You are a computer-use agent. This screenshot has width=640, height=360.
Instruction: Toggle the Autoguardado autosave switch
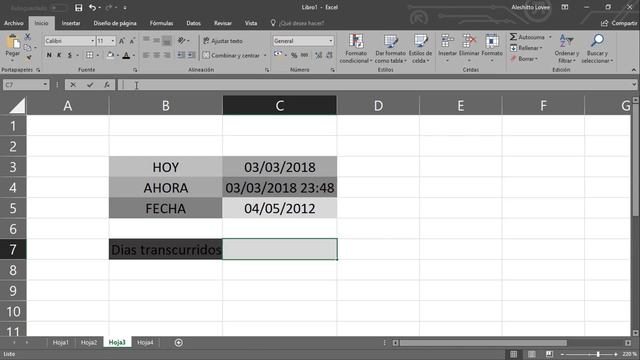pos(58,7)
